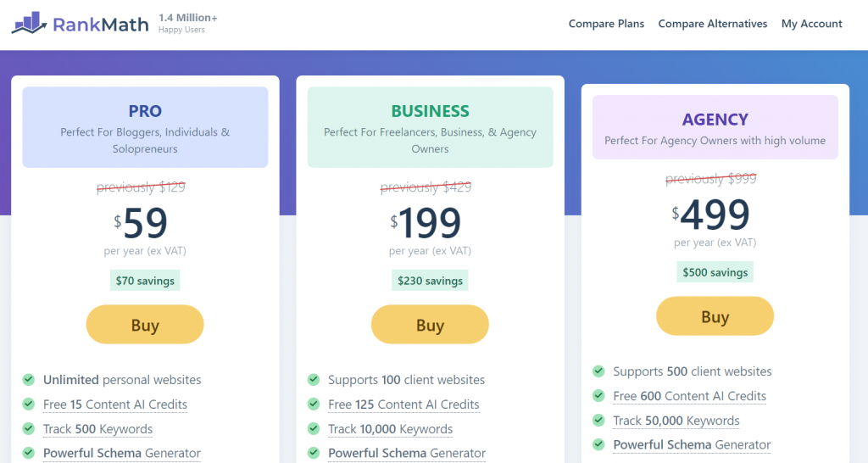
Task: Click checkmark icon beside Free 600 Content AI Credits
Action: 598,395
